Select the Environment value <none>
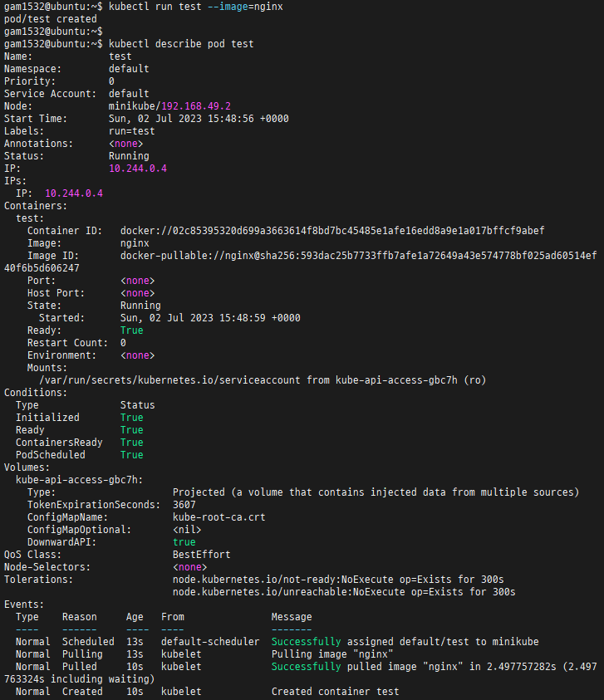 click(x=138, y=355)
